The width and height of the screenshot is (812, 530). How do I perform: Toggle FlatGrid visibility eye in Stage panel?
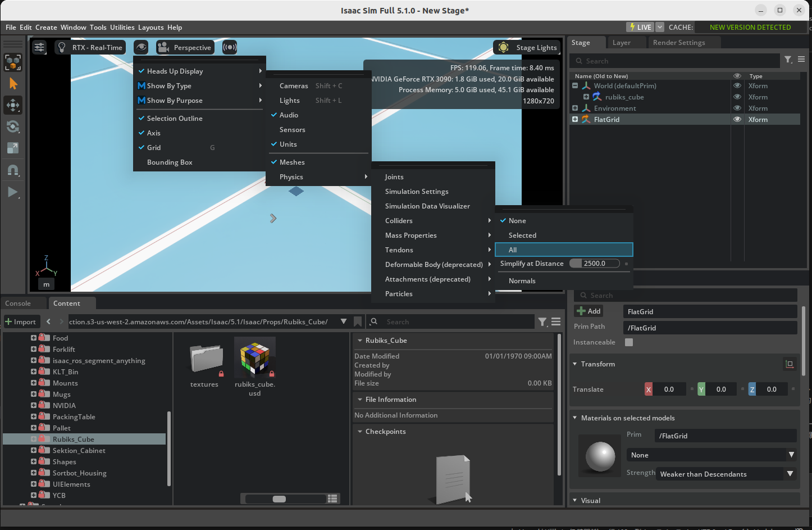pyautogui.click(x=737, y=119)
